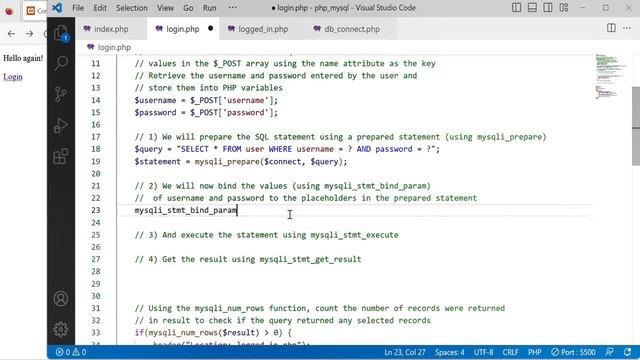Click errors and warnings status indicator
The height and width of the screenshot is (360, 640).
coord(71,352)
